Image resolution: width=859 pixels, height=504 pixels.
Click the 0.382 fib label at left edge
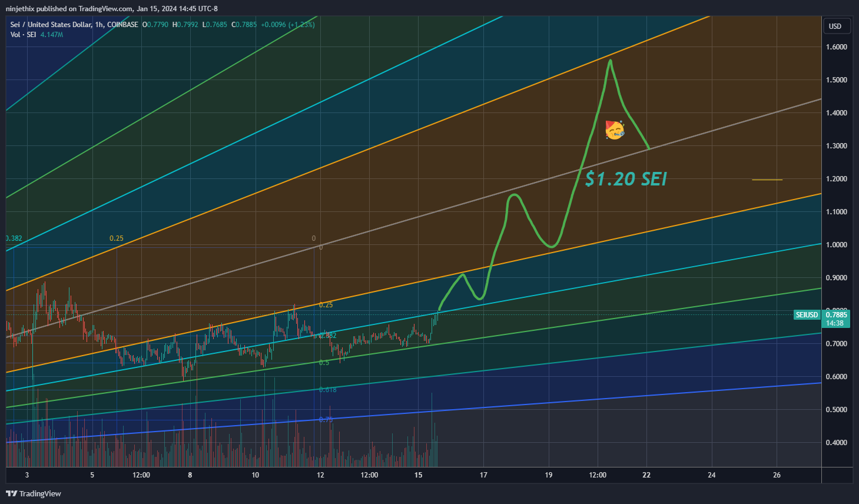click(14, 238)
